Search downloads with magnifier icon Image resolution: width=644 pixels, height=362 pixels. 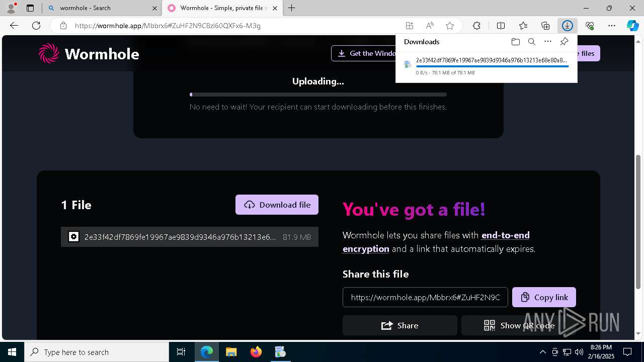531,42
